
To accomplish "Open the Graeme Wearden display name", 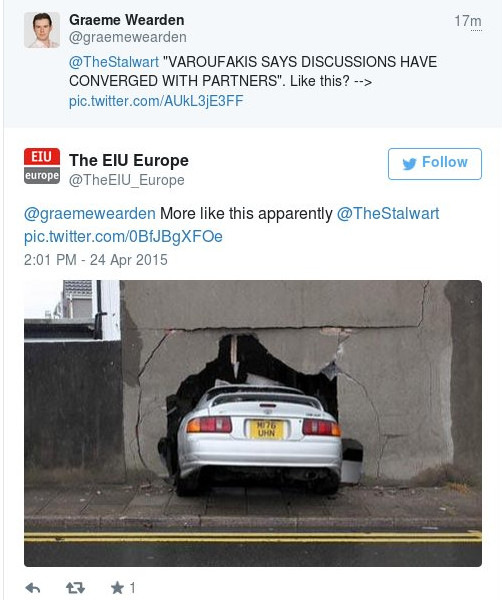I will click(127, 20).
